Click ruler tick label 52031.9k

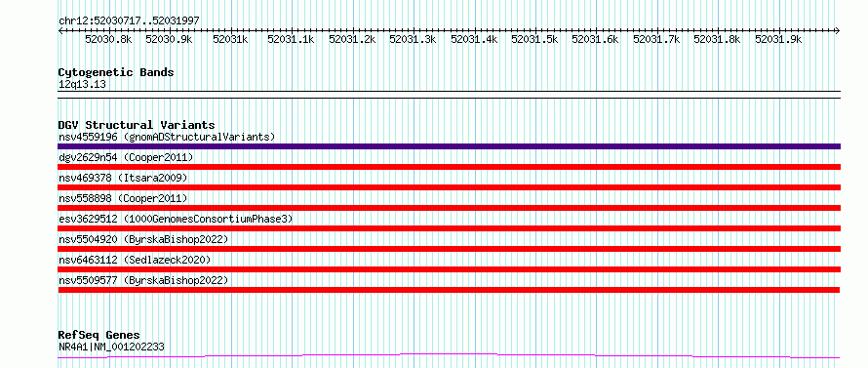coord(778,39)
